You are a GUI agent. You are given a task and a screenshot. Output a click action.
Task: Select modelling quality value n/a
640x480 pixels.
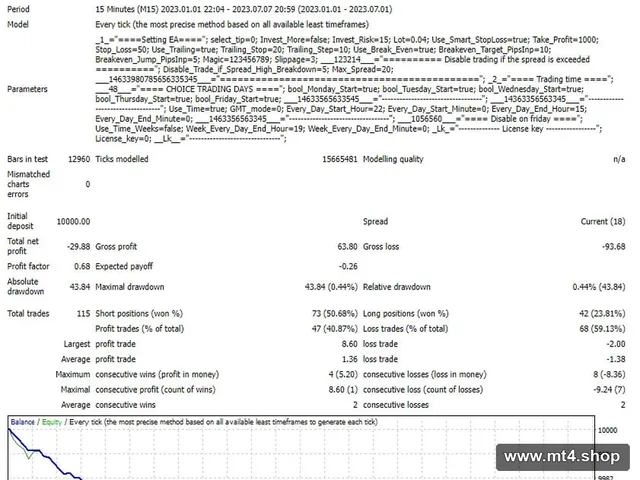(619, 159)
